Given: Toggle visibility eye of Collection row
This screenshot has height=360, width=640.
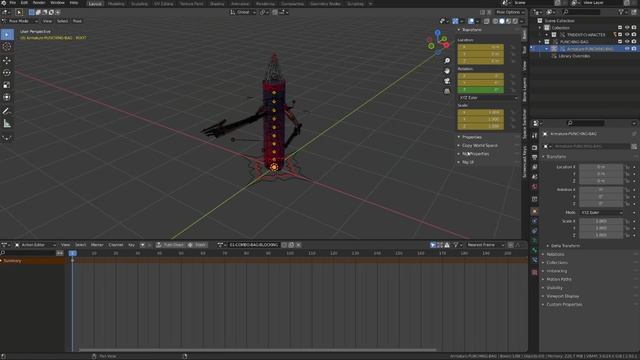Looking at the screenshot, I should point(627,28).
